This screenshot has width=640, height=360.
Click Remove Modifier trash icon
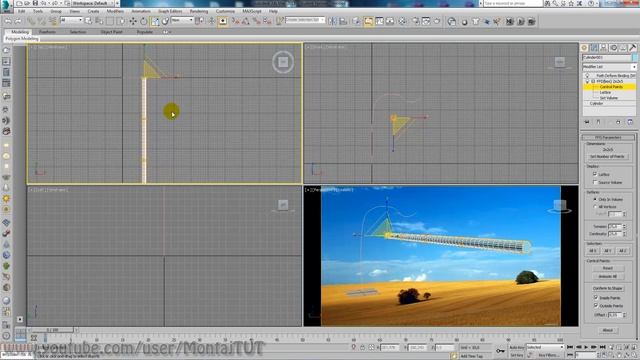click(x=618, y=122)
